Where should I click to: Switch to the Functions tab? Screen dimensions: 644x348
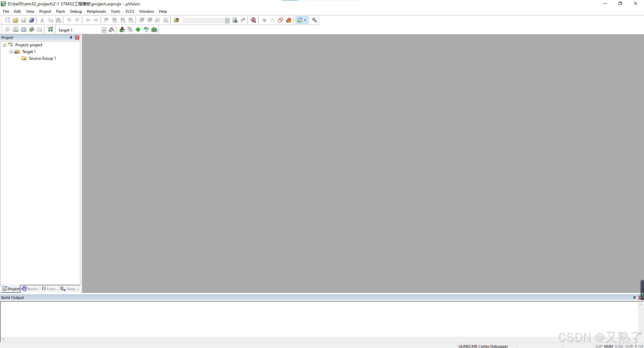(x=50, y=289)
